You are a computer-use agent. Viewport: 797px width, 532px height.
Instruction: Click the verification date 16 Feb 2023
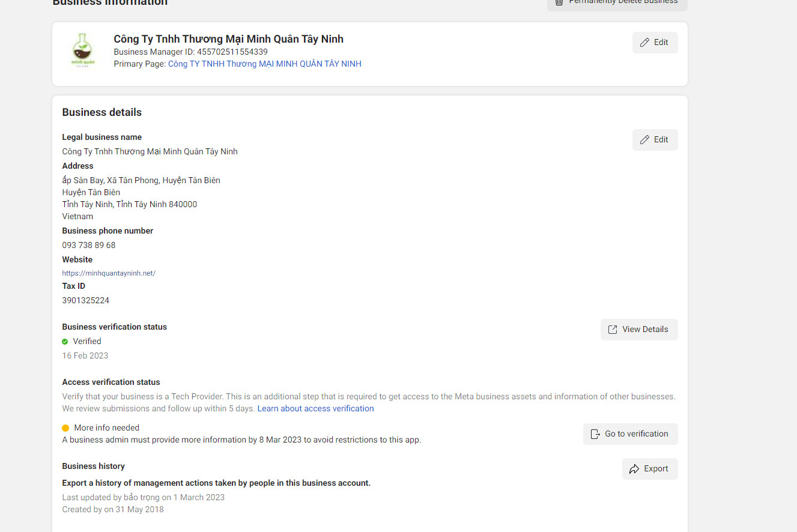[85, 355]
